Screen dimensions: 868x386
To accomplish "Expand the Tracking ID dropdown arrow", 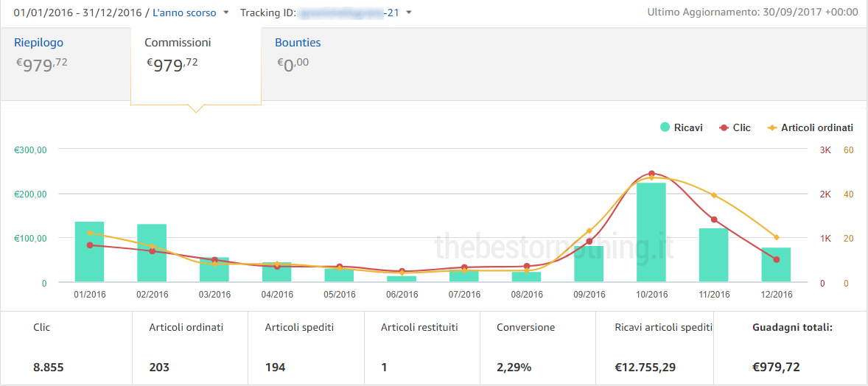I will (x=408, y=13).
